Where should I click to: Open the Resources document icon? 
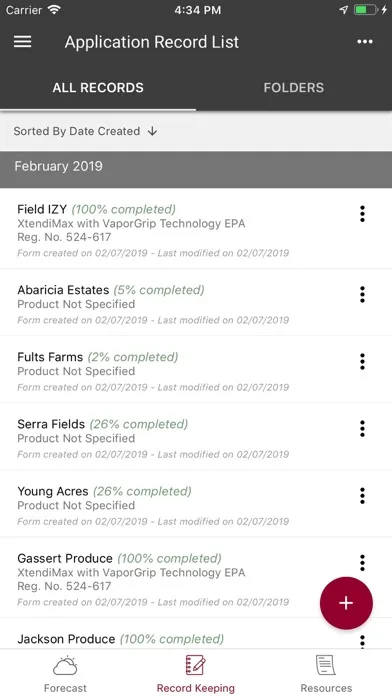(x=325, y=666)
